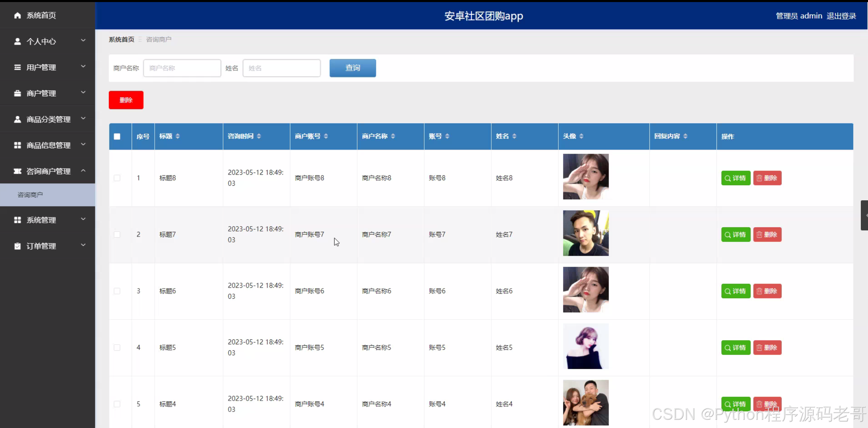The height and width of the screenshot is (428, 868).
Task: Open the 咨询商户 submenu item
Action: pyautogui.click(x=30, y=195)
